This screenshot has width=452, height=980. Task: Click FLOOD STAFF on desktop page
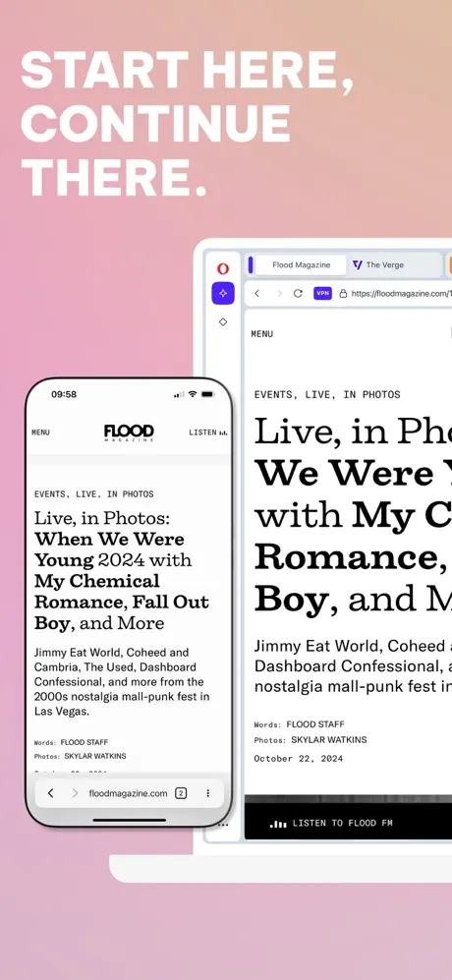(x=315, y=724)
